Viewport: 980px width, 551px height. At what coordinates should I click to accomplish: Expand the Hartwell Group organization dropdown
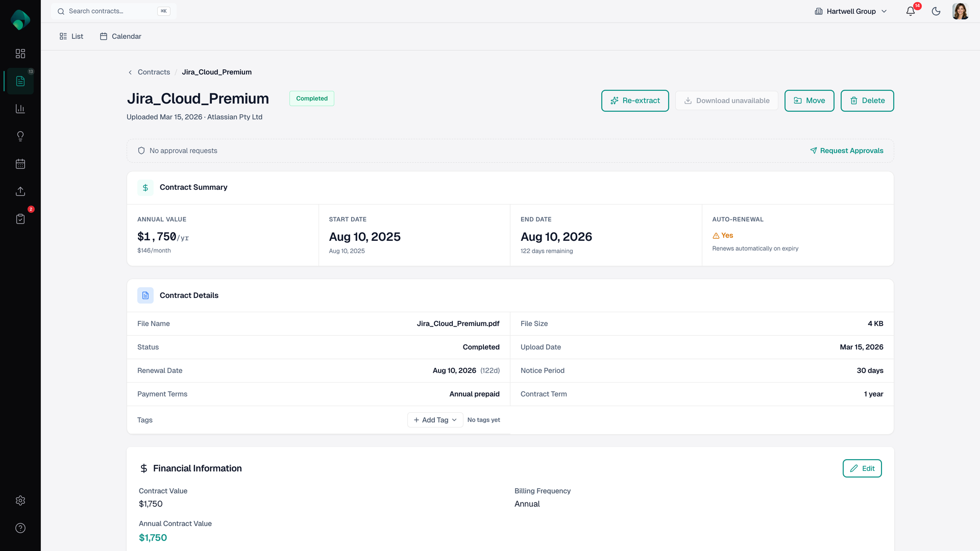pyautogui.click(x=851, y=11)
